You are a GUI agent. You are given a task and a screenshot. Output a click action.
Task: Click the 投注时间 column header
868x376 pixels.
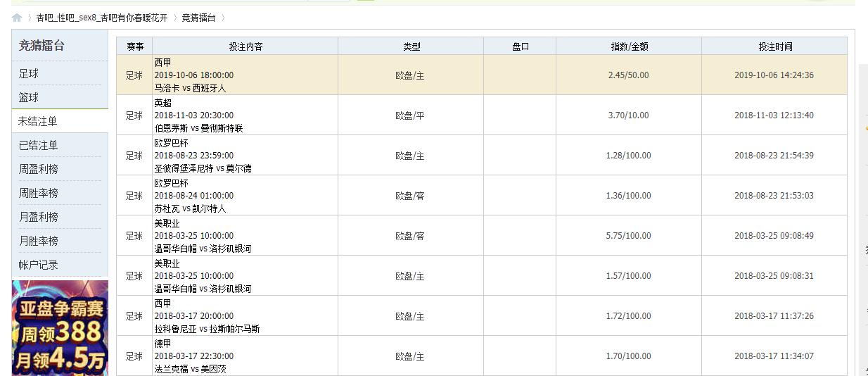(774, 46)
